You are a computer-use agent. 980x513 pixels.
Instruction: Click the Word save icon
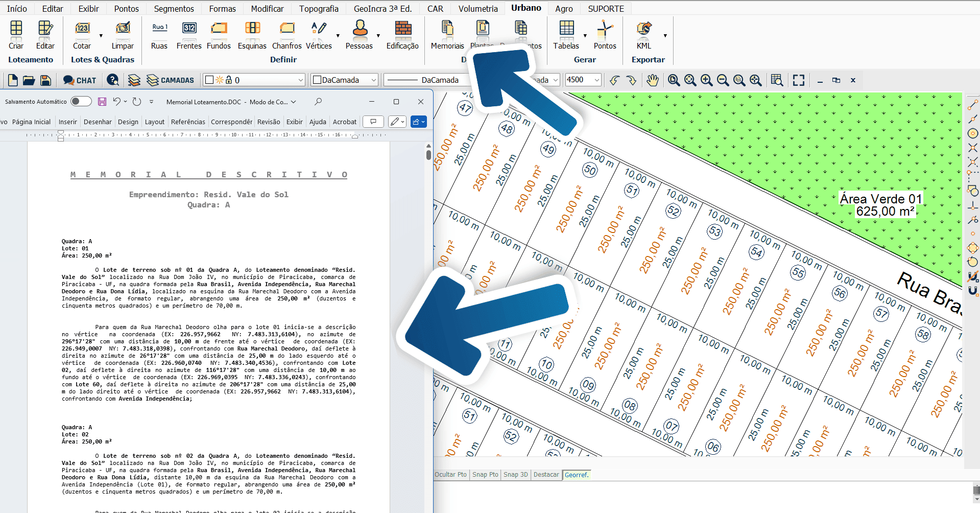(102, 102)
